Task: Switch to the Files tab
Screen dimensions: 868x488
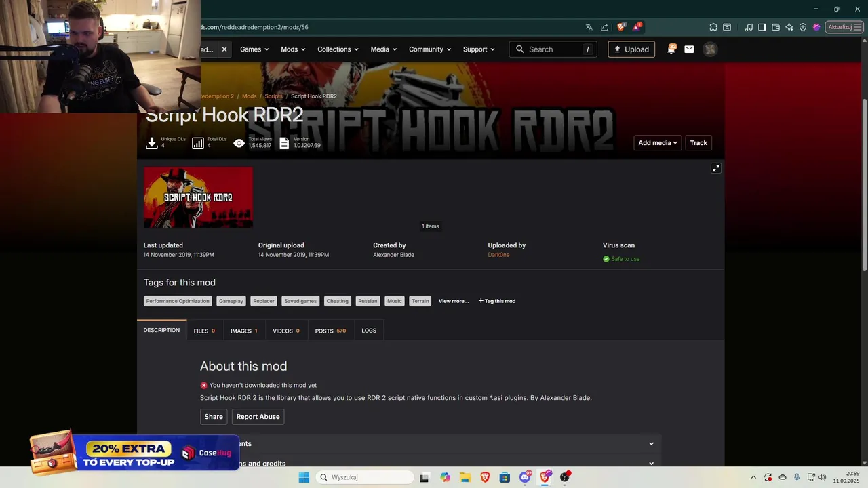Action: click(x=204, y=331)
